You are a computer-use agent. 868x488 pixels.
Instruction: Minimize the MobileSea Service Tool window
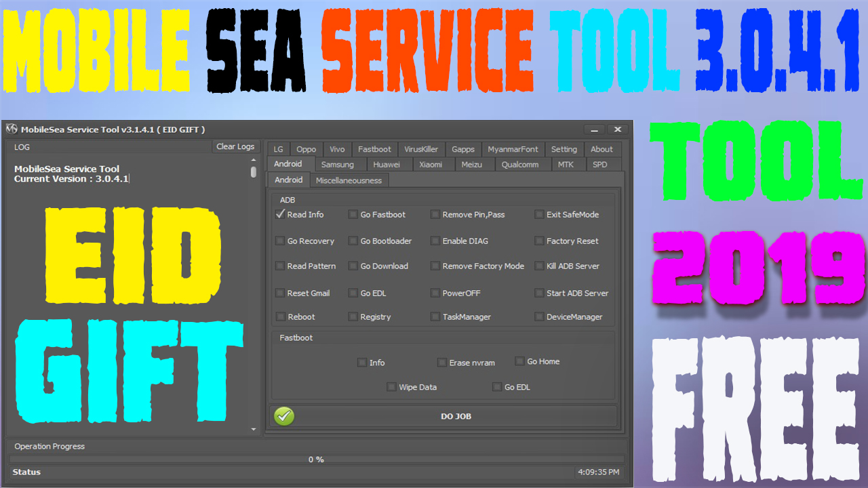(x=594, y=129)
